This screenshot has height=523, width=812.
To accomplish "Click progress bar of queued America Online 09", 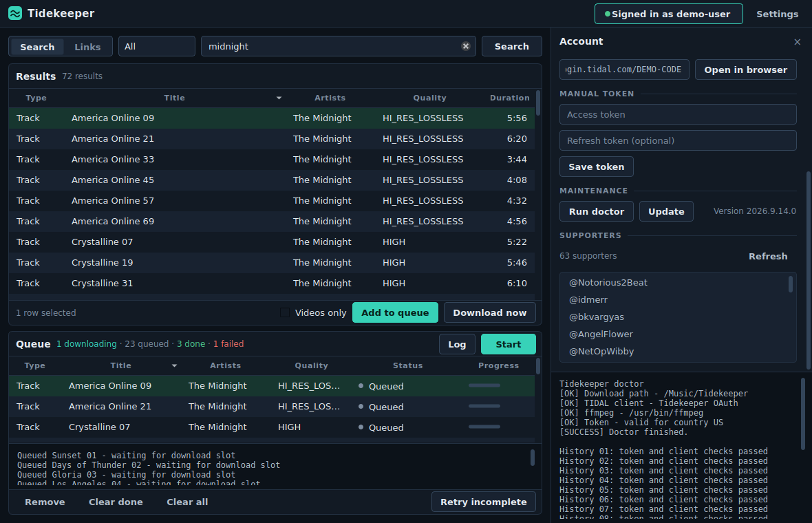I will 484,386.
